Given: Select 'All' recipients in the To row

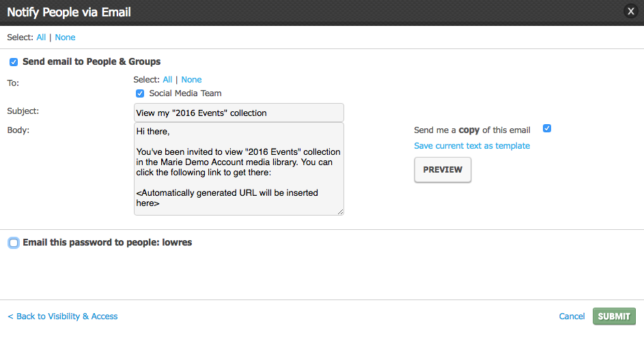Looking at the screenshot, I should 167,80.
